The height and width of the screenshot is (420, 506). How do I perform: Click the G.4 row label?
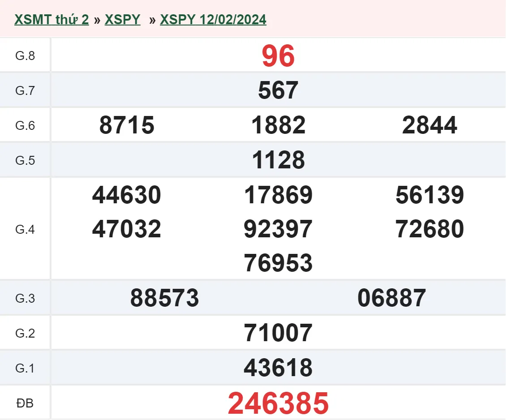coord(25,229)
